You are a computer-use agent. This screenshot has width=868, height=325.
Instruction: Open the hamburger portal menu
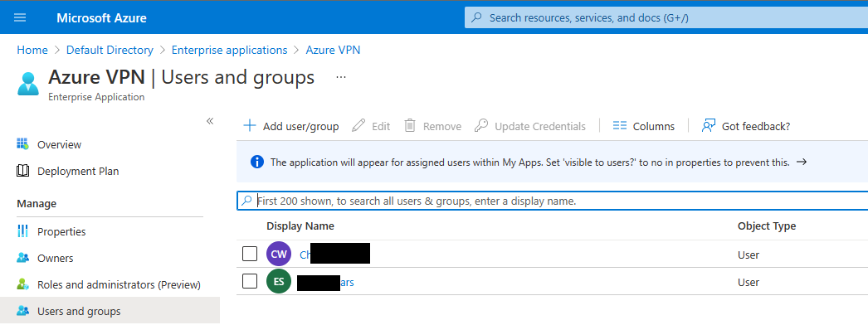pos(20,17)
